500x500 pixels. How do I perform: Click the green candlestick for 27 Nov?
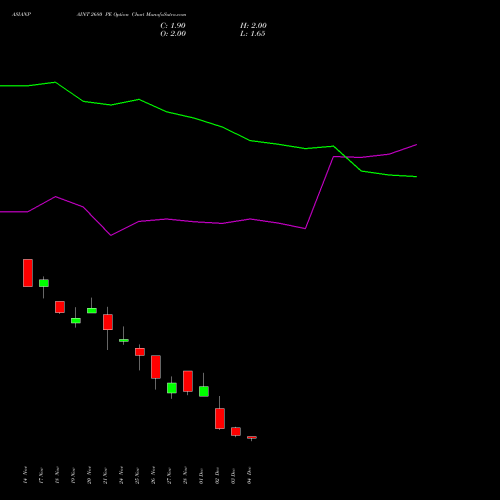(172, 388)
